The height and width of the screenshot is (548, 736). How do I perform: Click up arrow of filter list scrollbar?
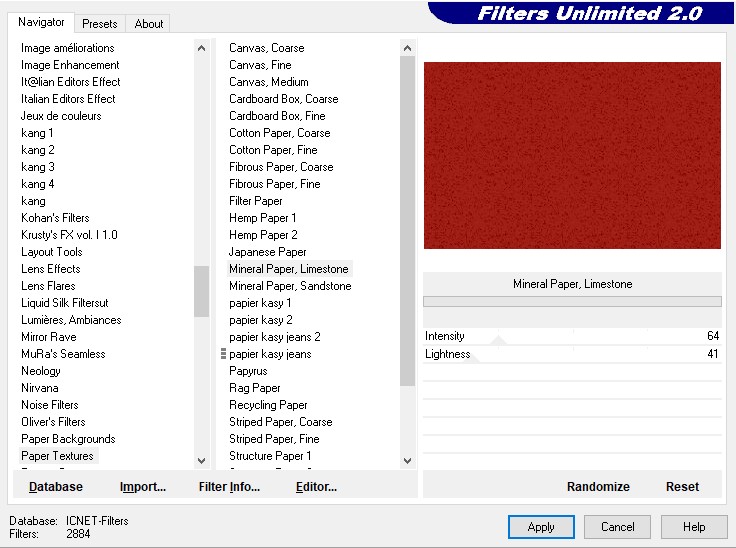[407, 48]
